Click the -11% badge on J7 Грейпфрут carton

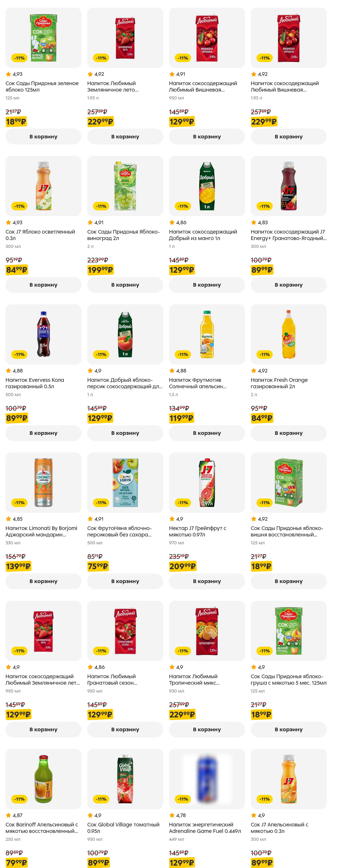click(x=183, y=503)
